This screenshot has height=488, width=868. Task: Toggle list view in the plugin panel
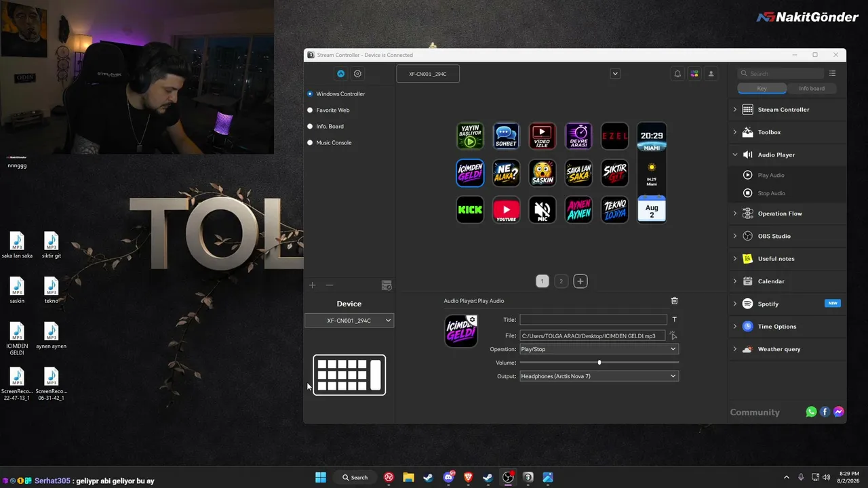point(832,73)
